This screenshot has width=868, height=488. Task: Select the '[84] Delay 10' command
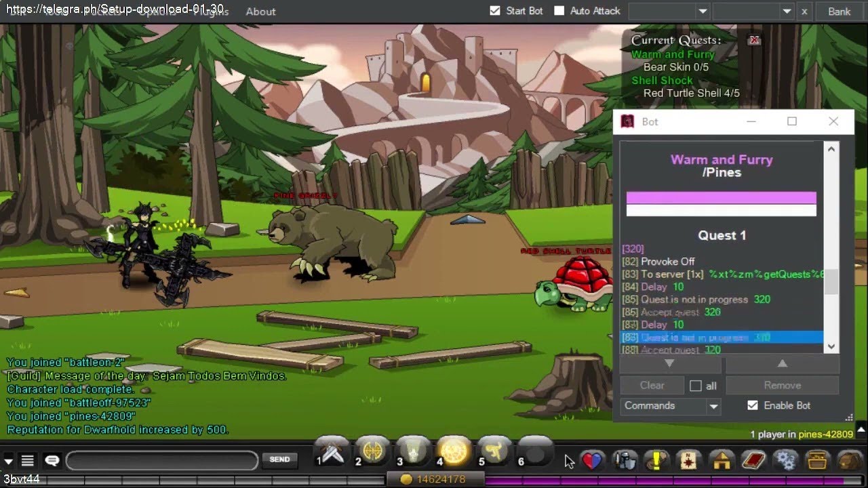click(x=722, y=287)
